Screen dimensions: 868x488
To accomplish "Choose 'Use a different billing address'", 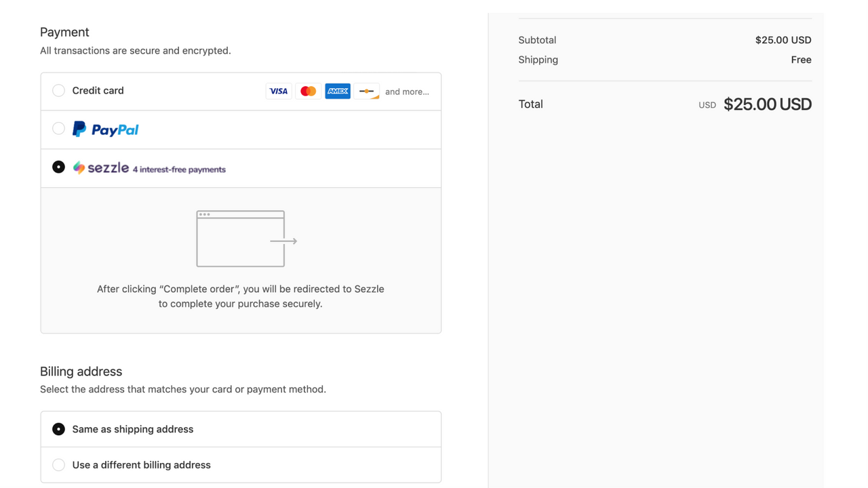I will pyautogui.click(x=58, y=464).
